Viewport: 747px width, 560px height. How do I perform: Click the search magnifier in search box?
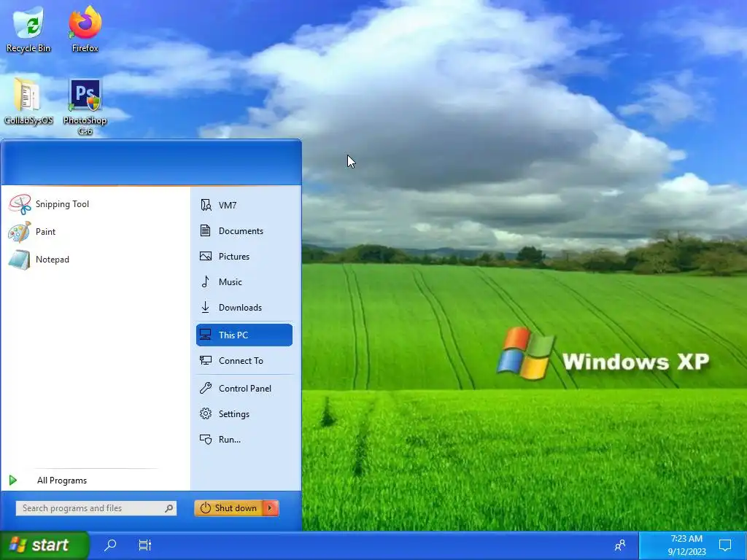point(169,508)
